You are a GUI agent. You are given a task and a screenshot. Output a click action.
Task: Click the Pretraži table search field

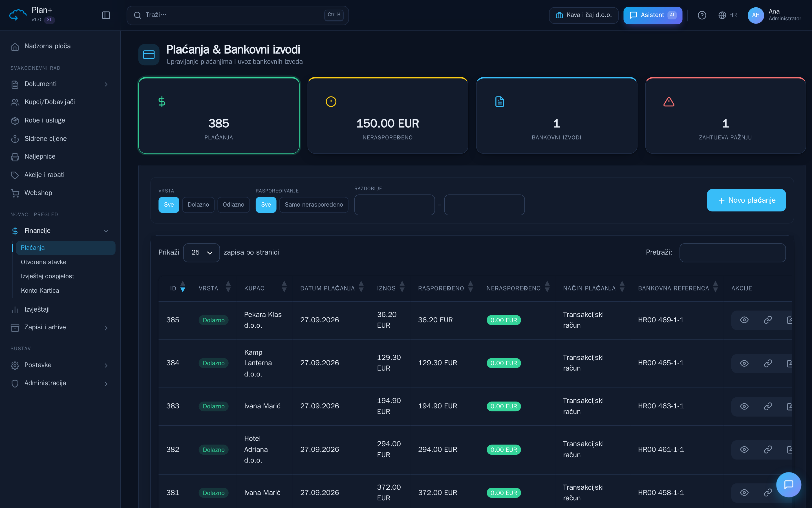[732, 253]
